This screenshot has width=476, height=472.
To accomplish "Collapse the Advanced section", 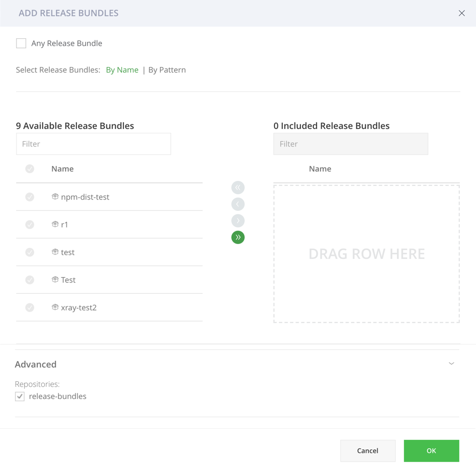I will tap(451, 364).
